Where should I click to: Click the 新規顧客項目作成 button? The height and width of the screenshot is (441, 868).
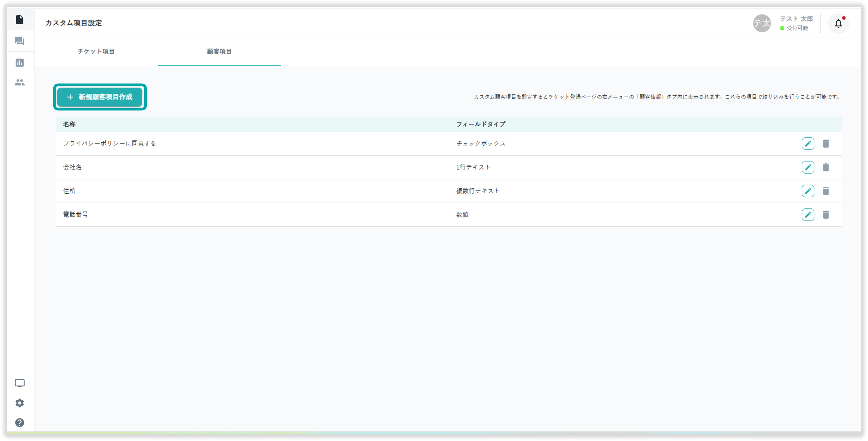pyautogui.click(x=100, y=97)
